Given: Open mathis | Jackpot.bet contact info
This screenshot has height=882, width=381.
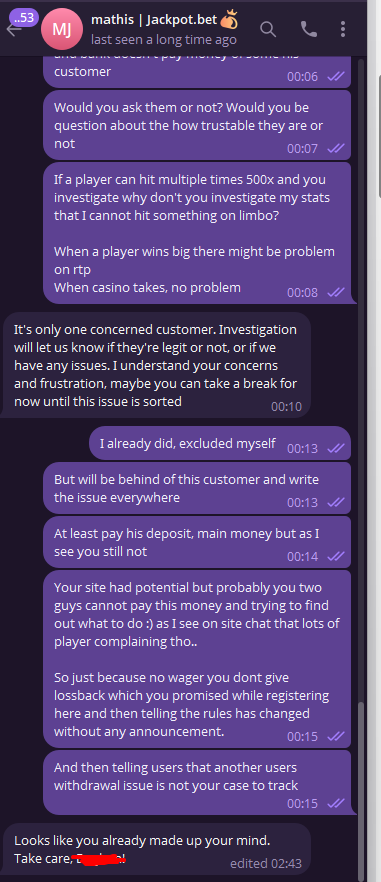Looking at the screenshot, I should pos(154,19).
